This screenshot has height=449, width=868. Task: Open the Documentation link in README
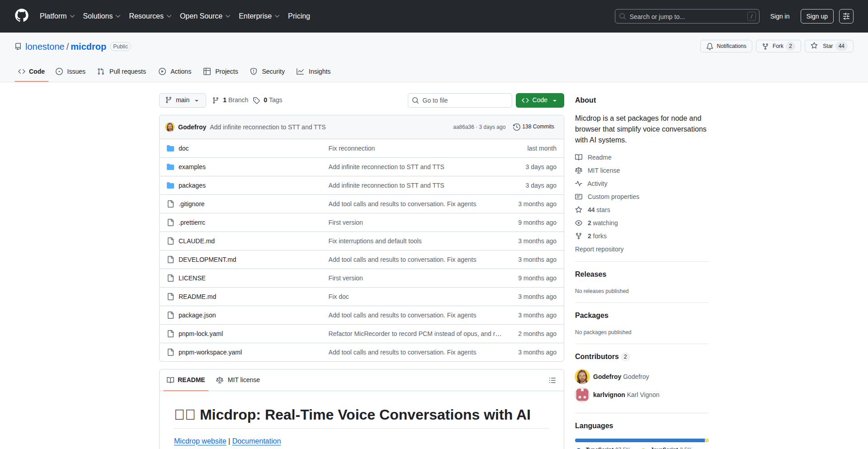coord(256,441)
